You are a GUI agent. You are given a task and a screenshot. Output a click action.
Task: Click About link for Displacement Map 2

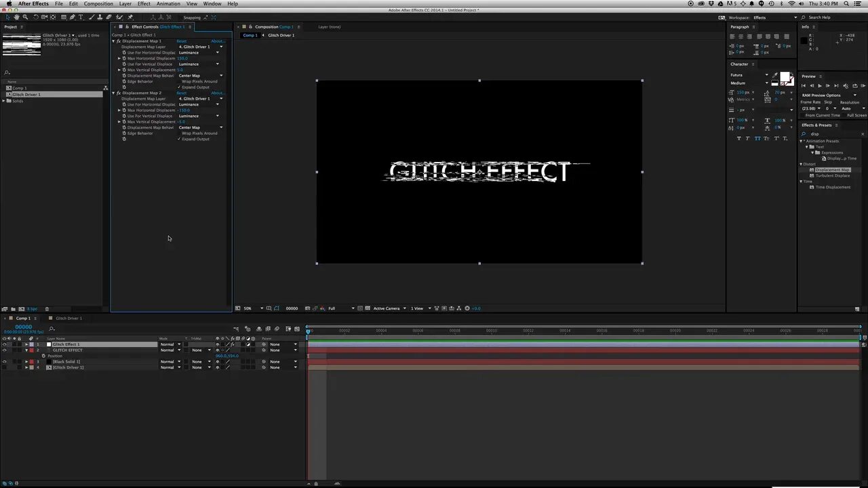[x=218, y=93]
